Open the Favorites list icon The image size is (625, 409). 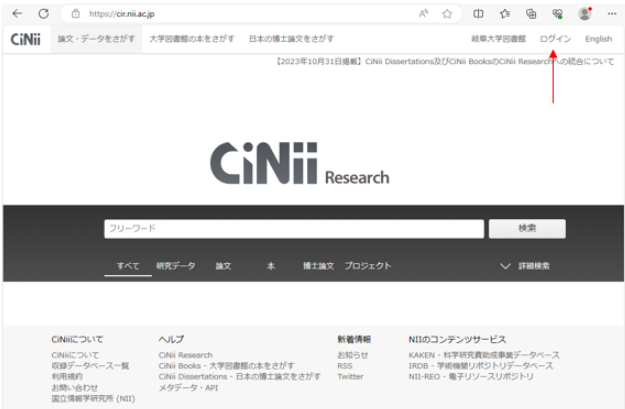(505, 14)
